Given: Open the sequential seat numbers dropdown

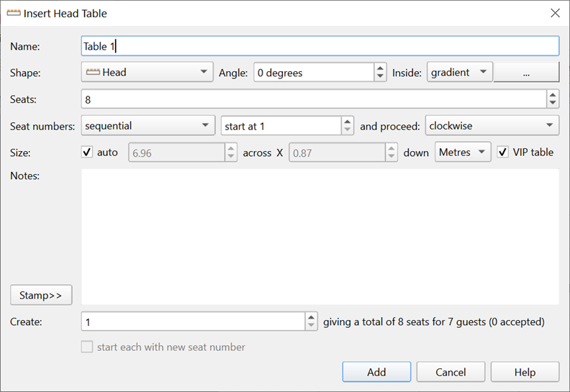Looking at the screenshot, I should [x=148, y=126].
